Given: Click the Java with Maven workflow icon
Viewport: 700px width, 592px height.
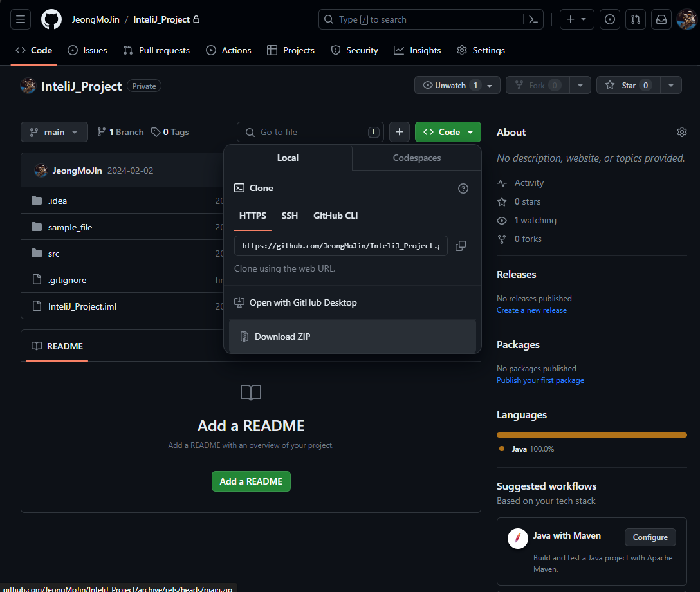Looking at the screenshot, I should point(518,539).
